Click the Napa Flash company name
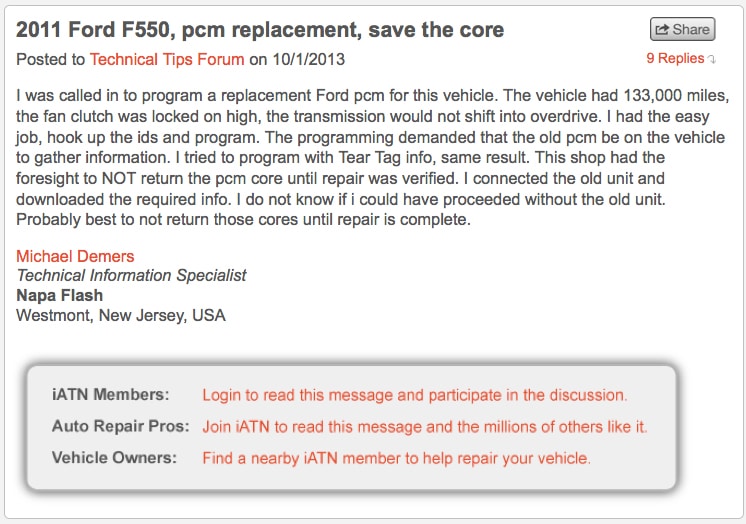This screenshot has height=524, width=746. pyautogui.click(x=59, y=296)
